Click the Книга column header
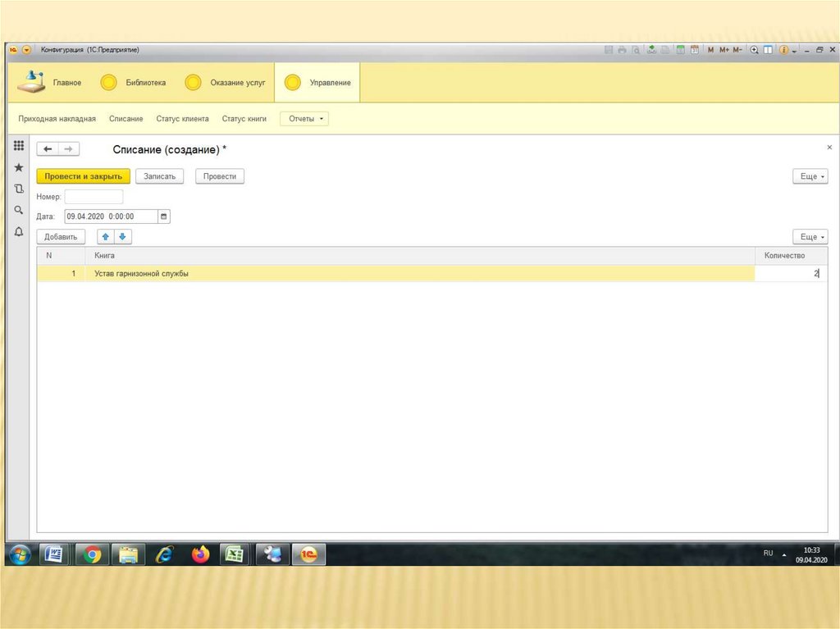The image size is (840, 629). coord(420,256)
